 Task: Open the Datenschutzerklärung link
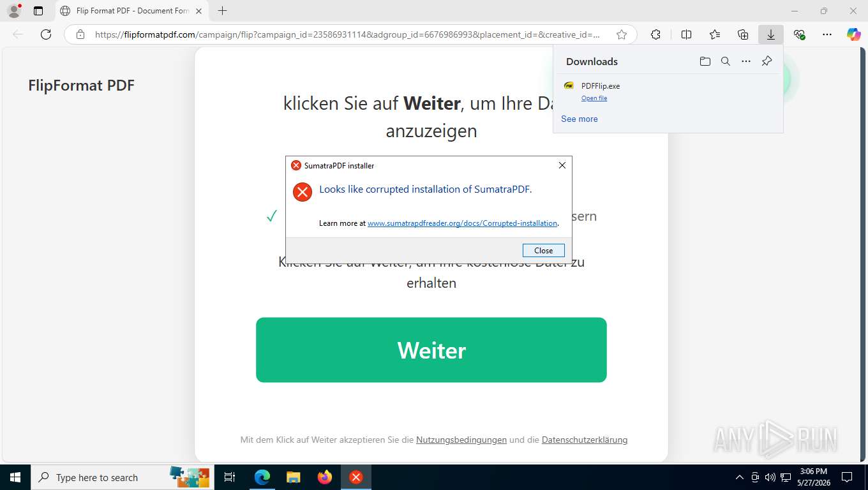pyautogui.click(x=585, y=440)
